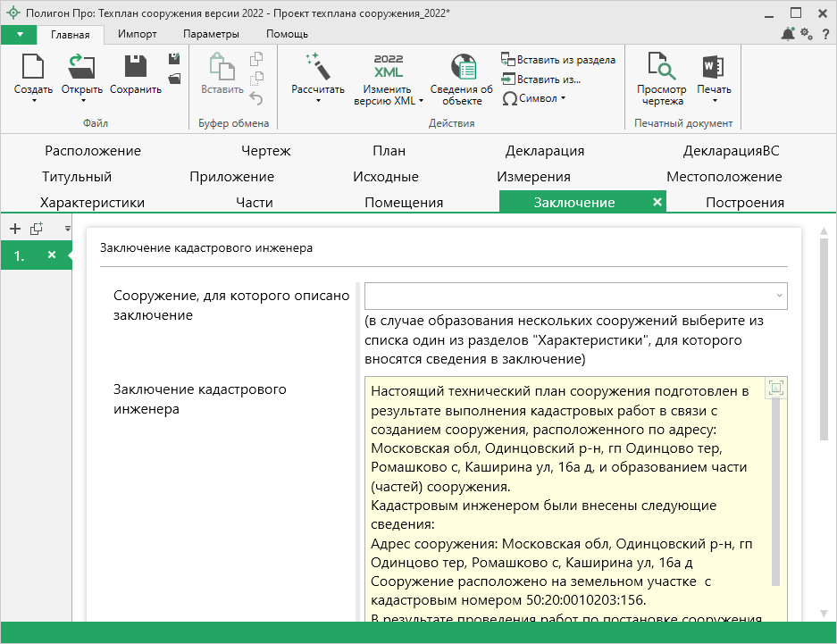
Task: Add a new section with plus icon
Action: tap(14, 229)
